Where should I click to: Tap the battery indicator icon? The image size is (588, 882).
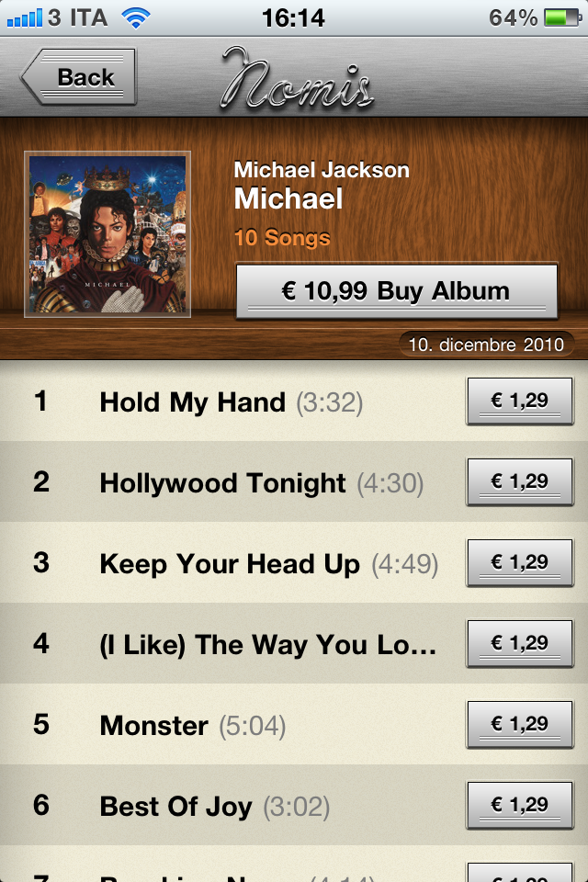pos(563,17)
